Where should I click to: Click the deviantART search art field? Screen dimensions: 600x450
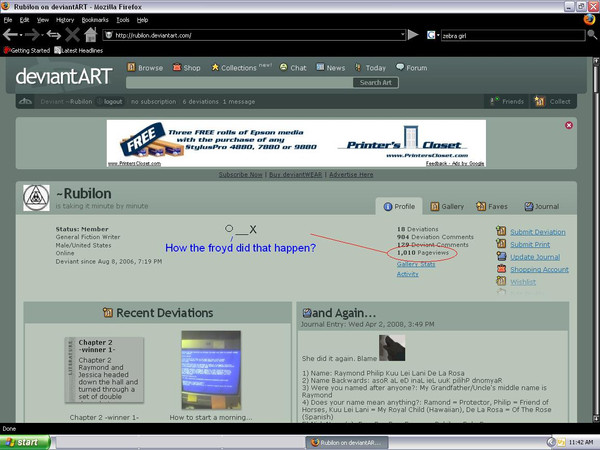point(239,83)
